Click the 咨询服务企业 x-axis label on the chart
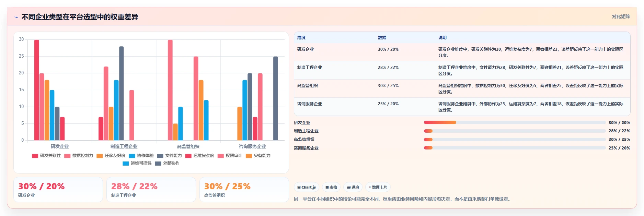The width and height of the screenshot is (644, 216). pos(252,146)
